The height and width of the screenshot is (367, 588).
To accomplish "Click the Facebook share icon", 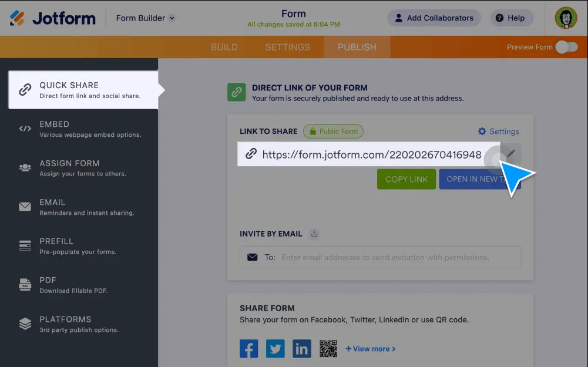I will (x=249, y=349).
